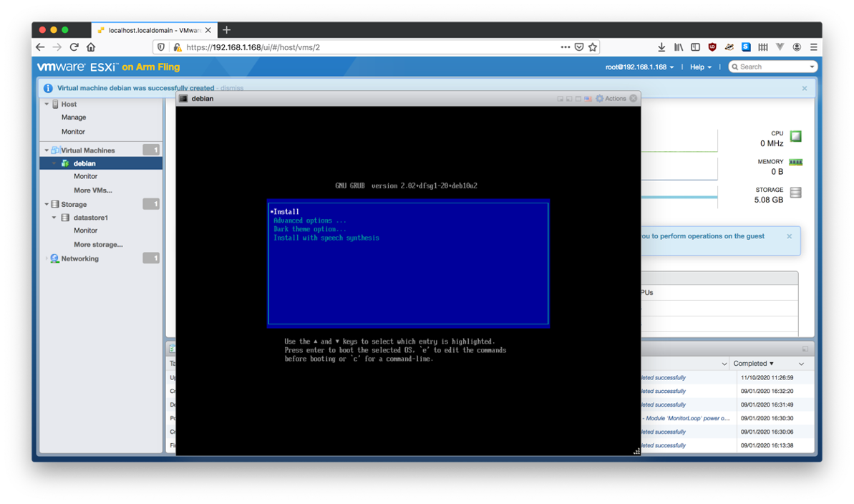854x504 pixels.
Task: Reload the page with the refresh icon
Action: point(74,47)
